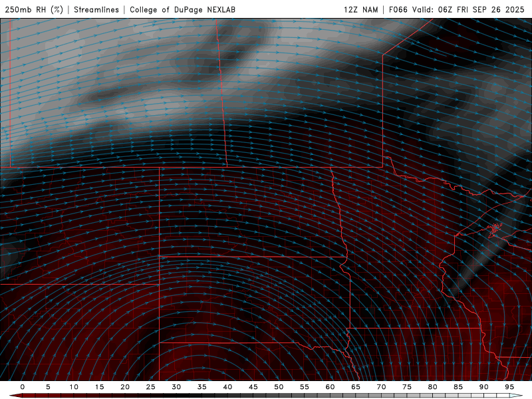Viewport: 532px width, 399px height.
Task: Click the "0" color scale label
Action: pyautogui.click(x=23, y=387)
